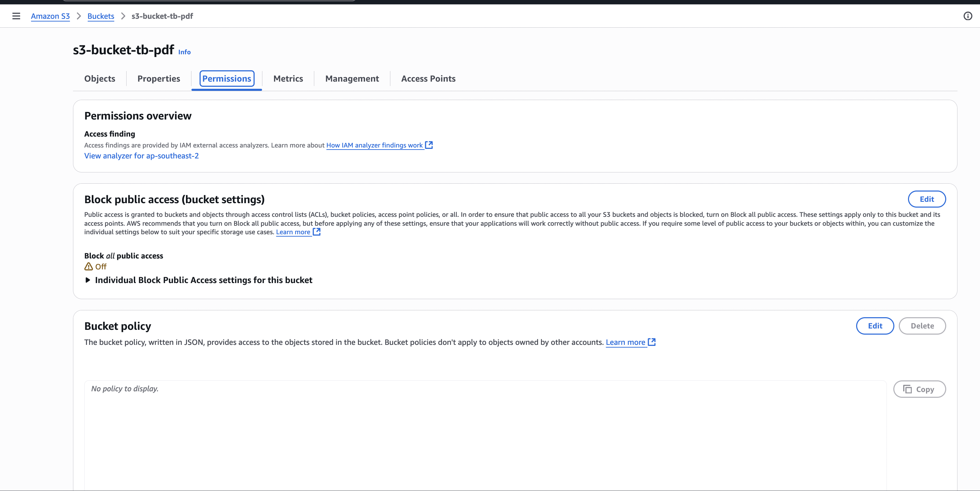Open View analyzer for ap-southeast-2 link
Viewport: 980px width, 491px height.
141,156
